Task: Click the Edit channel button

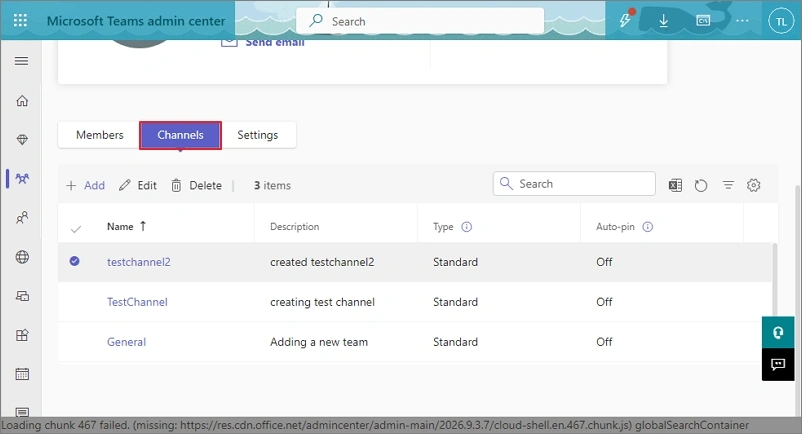Action: (x=138, y=185)
